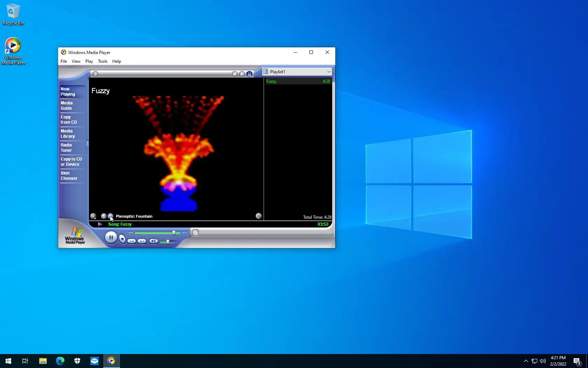588x368 pixels.
Task: Open system volume tray icon
Action: pyautogui.click(x=543, y=361)
